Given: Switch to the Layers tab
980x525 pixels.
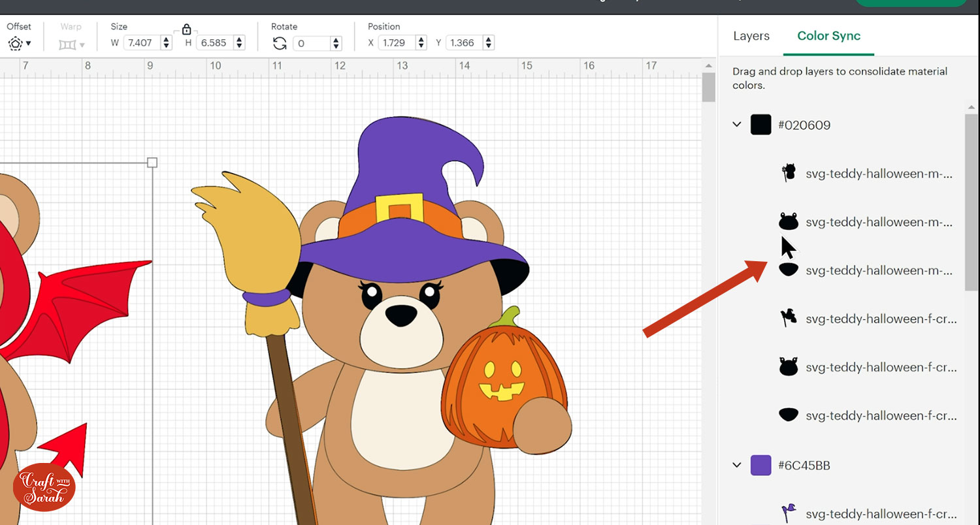Looking at the screenshot, I should 751,36.
